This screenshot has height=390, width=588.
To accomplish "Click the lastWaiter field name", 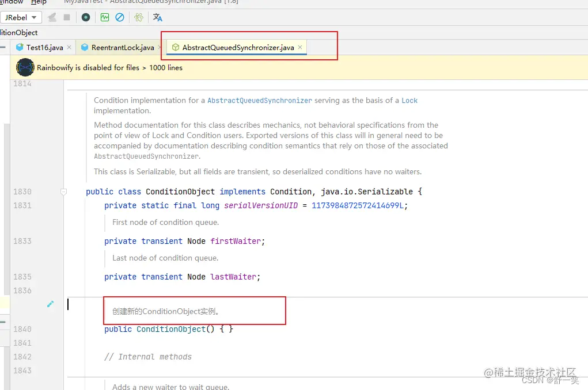I will [x=233, y=277].
